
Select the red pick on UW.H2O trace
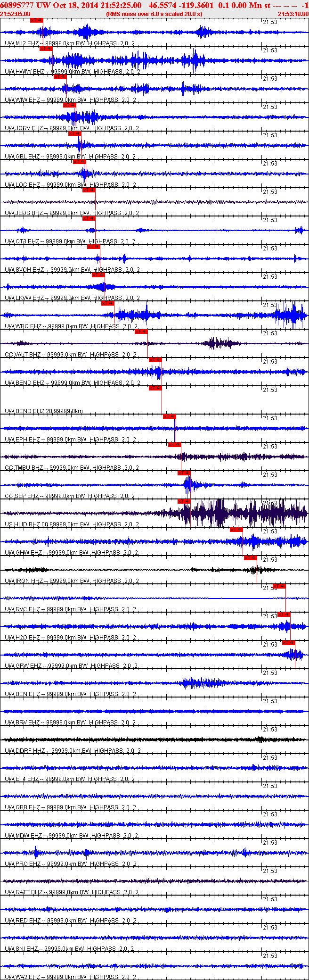[284, 615]
